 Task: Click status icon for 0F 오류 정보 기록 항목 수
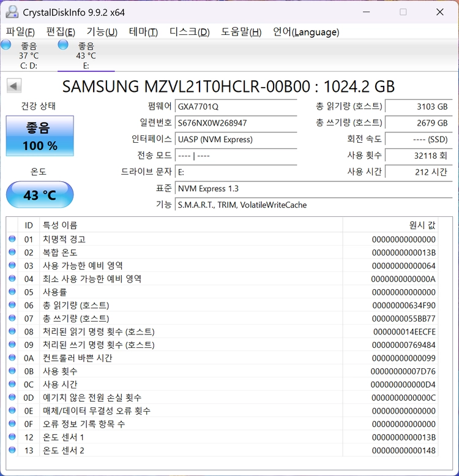12,424
